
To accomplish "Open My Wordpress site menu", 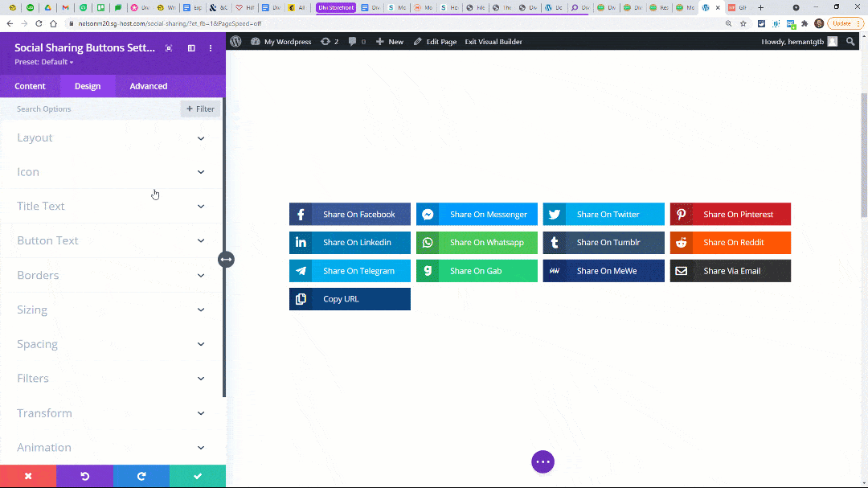I will pos(281,42).
